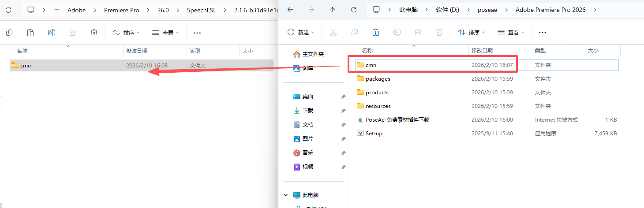Expand chevron after Adobe Premiere Pro 2026

point(596,10)
